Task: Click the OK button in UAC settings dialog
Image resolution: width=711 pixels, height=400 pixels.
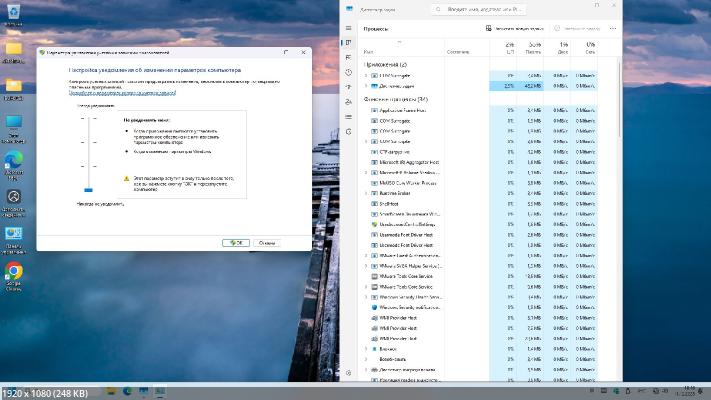Action: [235, 242]
